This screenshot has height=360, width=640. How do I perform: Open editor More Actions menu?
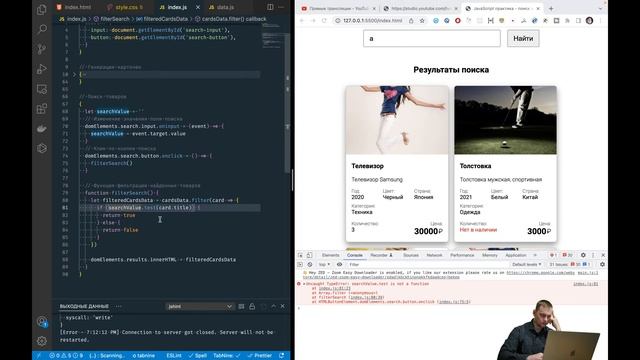coord(281,7)
